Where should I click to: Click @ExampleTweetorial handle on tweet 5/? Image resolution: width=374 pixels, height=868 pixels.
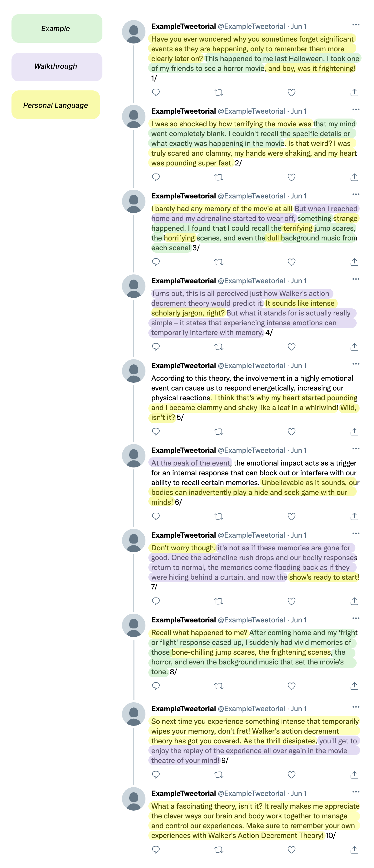pos(251,366)
